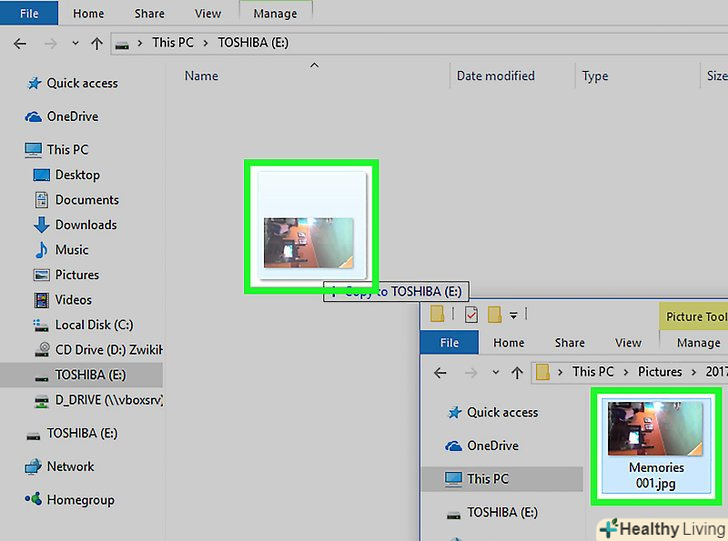The width and height of the screenshot is (728, 541).
Task: Click CD Drive (D:) disc icon
Action: (42, 350)
